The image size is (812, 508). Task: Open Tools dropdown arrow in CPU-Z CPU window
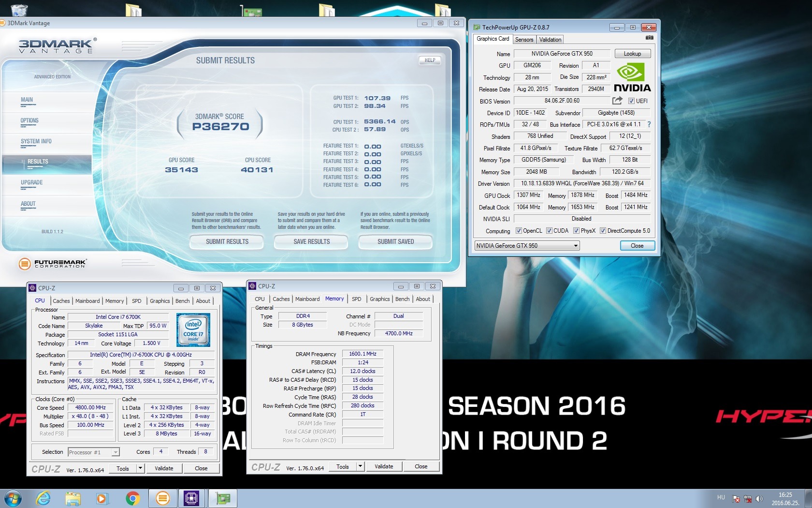140,468
